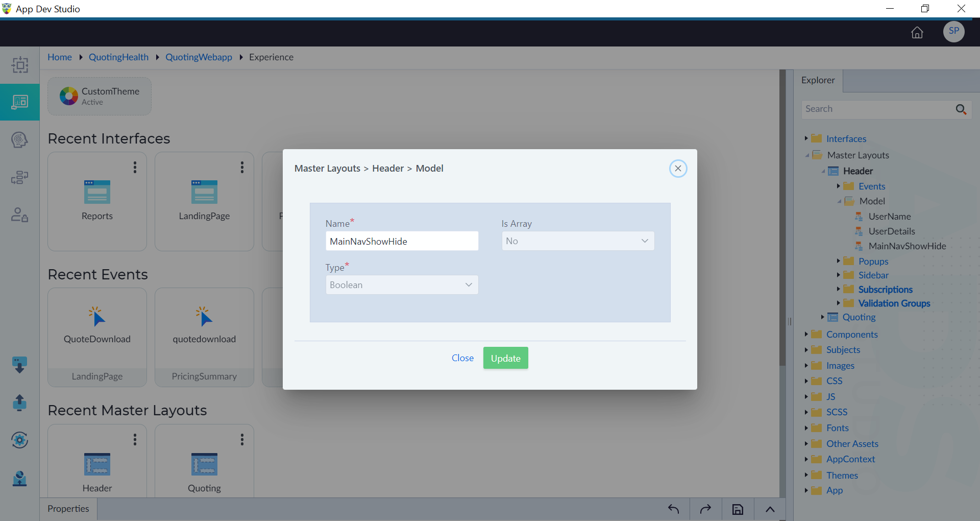The width and height of the screenshot is (980, 521).
Task: Click the undo arrow in bottom toolbar
Action: pyautogui.click(x=674, y=509)
